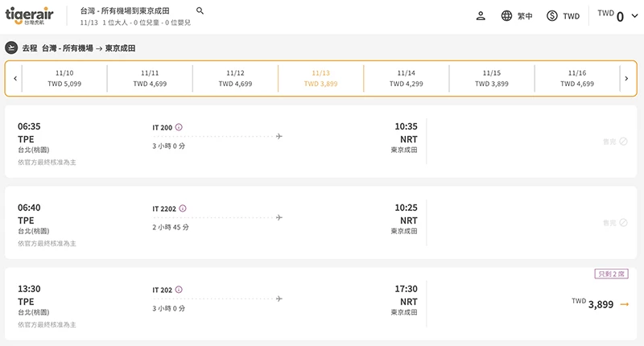Click the globe language icon
Image resolution: width=644 pixels, height=346 pixels.
pos(506,16)
